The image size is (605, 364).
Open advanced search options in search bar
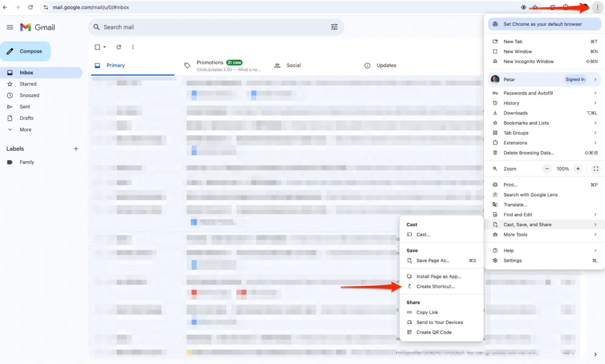pyautogui.click(x=334, y=27)
